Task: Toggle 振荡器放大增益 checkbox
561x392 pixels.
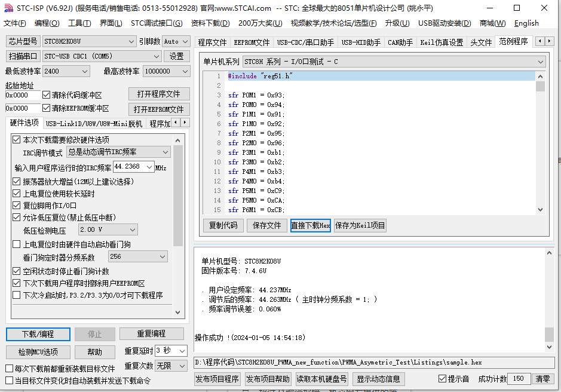Action: coord(17,182)
